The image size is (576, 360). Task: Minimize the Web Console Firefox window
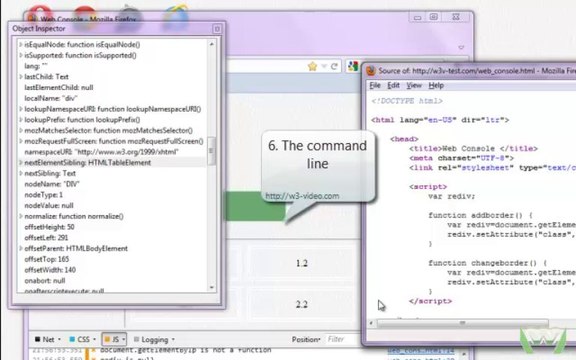click(x=417, y=17)
